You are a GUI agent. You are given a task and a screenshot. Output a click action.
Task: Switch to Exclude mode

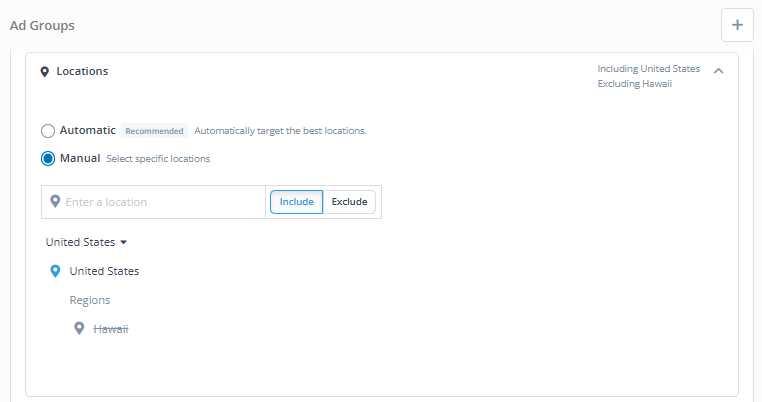click(349, 202)
